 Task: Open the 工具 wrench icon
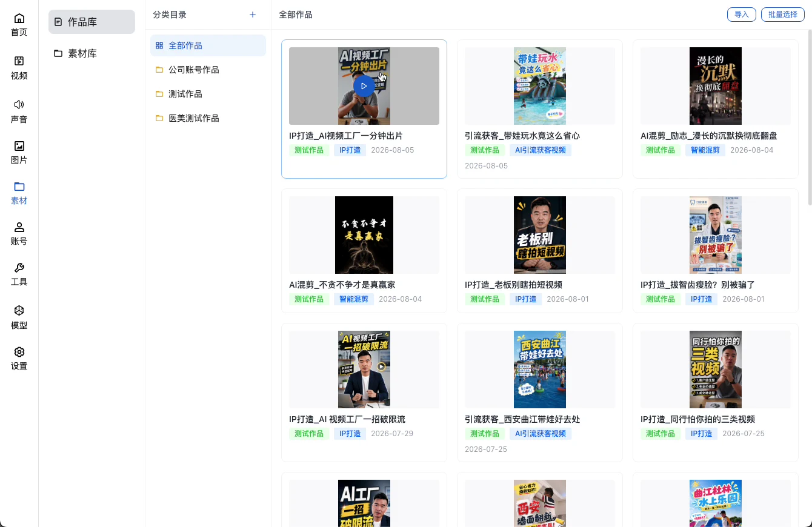[x=19, y=268]
